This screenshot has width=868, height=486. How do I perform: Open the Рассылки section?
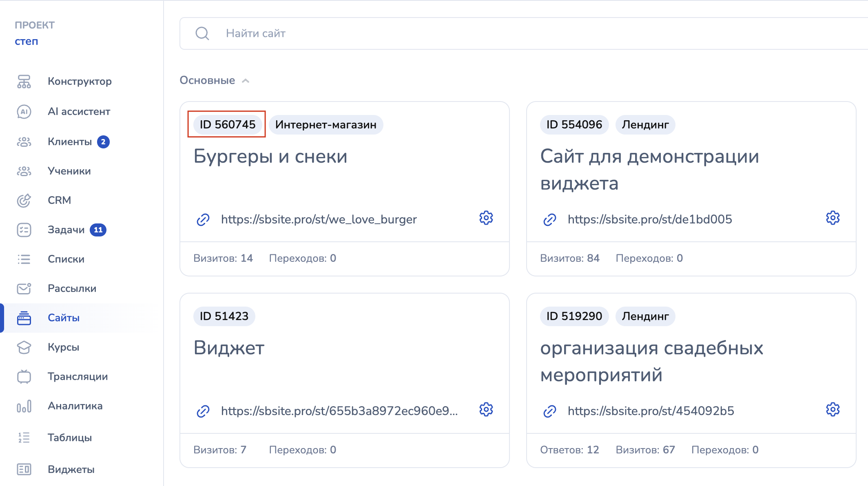72,289
